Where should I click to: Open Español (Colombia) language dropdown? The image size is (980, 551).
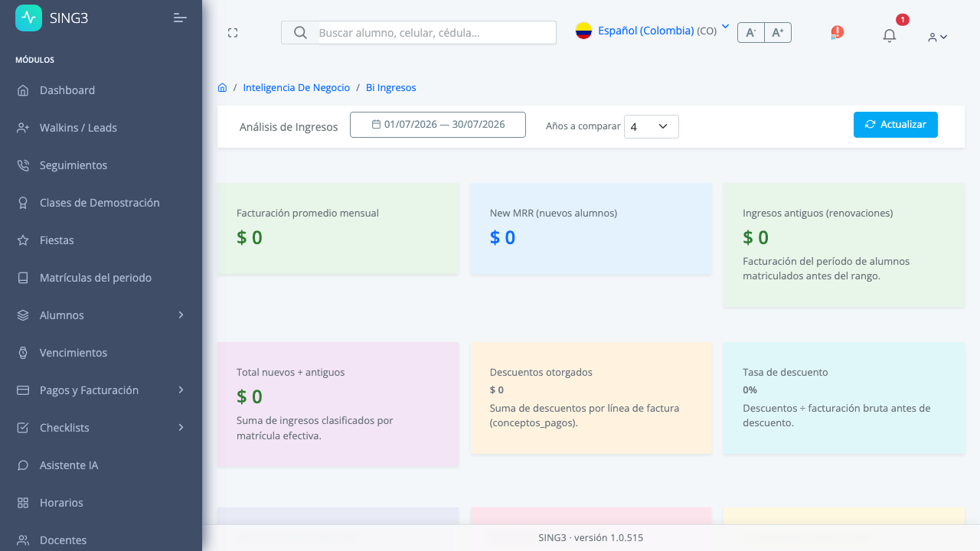657,31
